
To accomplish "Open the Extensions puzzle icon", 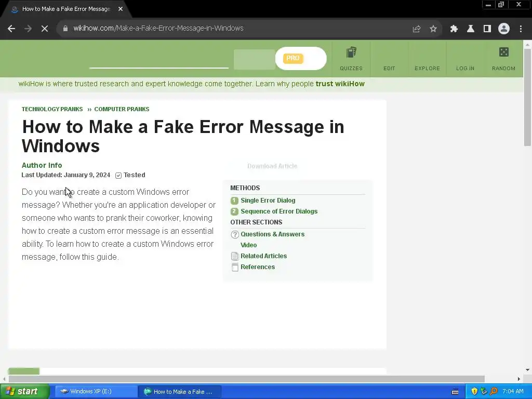I will pyautogui.click(x=454, y=29).
